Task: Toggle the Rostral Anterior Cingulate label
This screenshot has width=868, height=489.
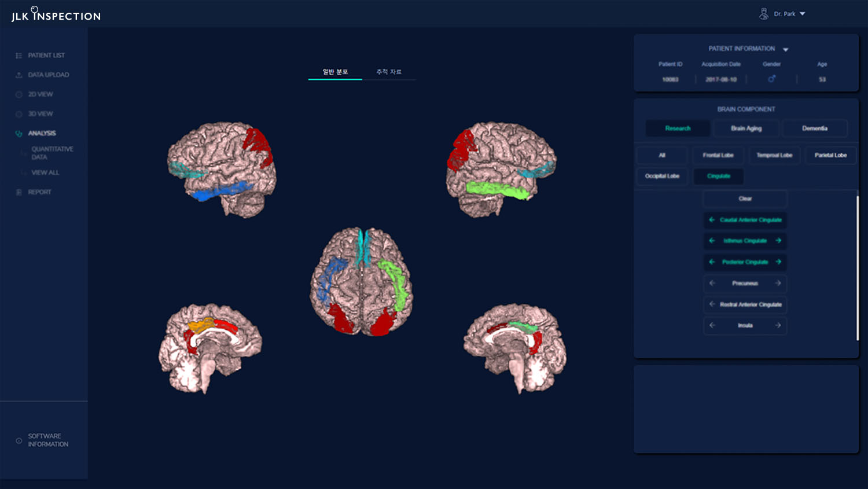Action: point(751,304)
